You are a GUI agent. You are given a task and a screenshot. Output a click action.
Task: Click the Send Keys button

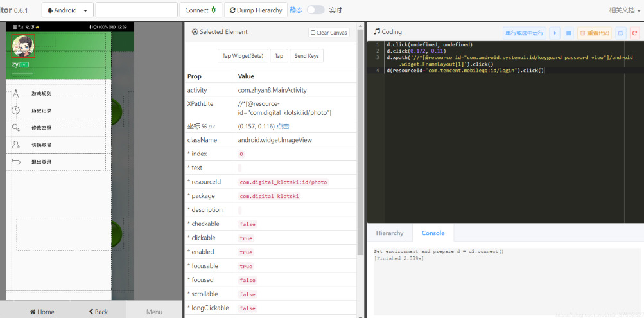(x=306, y=56)
